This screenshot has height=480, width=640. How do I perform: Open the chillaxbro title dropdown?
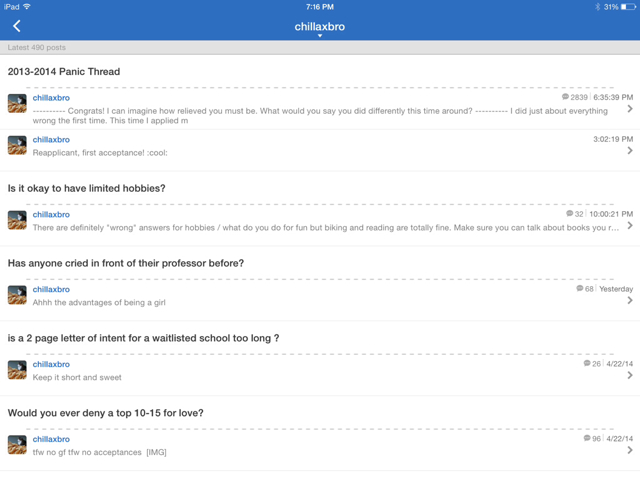[320, 28]
